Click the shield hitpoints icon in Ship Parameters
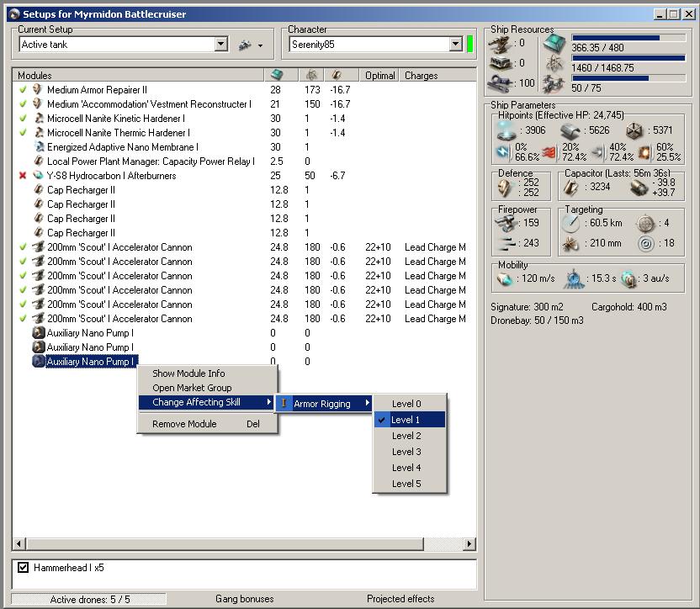The width and height of the screenshot is (700, 609). [505, 130]
